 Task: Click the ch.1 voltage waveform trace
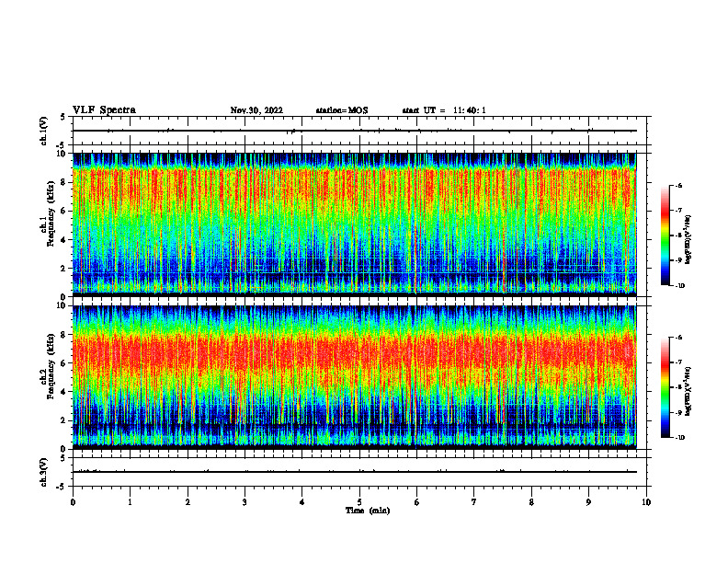pyautogui.click(x=354, y=131)
